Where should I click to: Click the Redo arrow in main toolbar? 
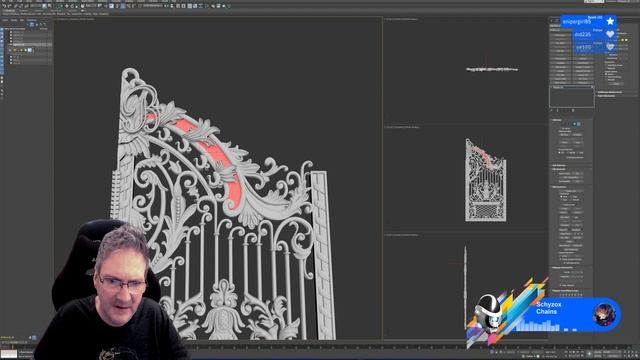pos(10,6)
